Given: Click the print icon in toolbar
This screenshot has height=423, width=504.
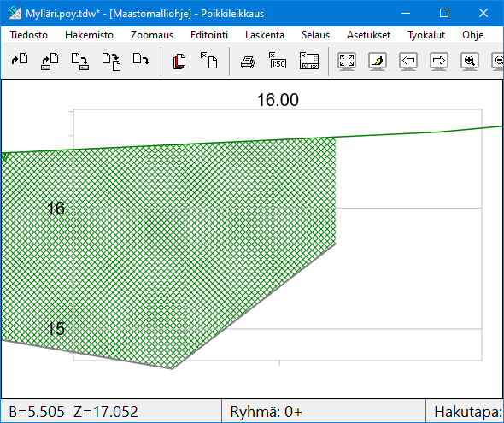Looking at the screenshot, I should pos(248,61).
